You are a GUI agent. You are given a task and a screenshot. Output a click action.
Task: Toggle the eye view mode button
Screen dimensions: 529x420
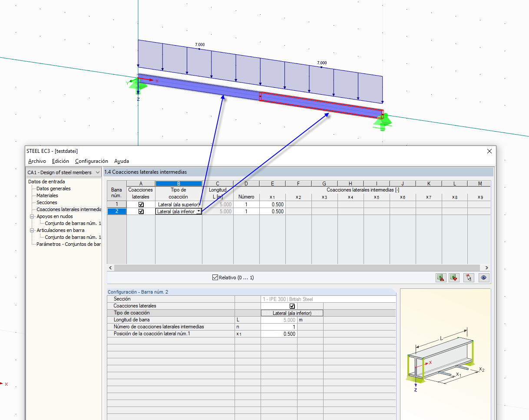(484, 278)
